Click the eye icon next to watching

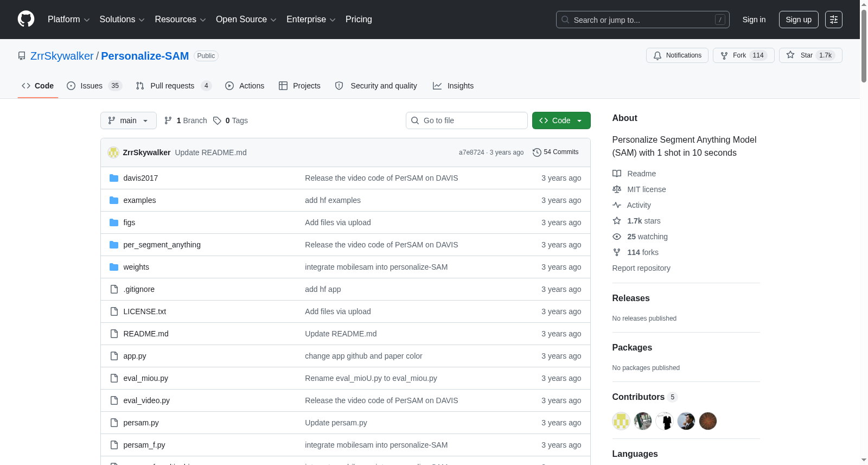point(617,237)
